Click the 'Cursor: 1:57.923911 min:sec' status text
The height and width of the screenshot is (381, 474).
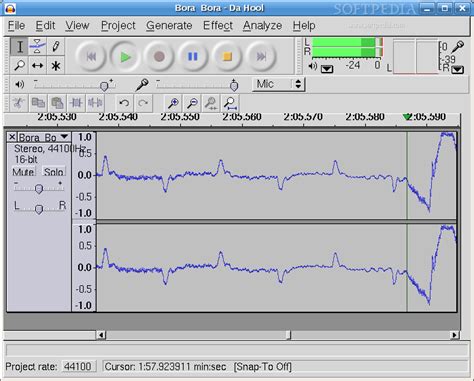coord(165,367)
